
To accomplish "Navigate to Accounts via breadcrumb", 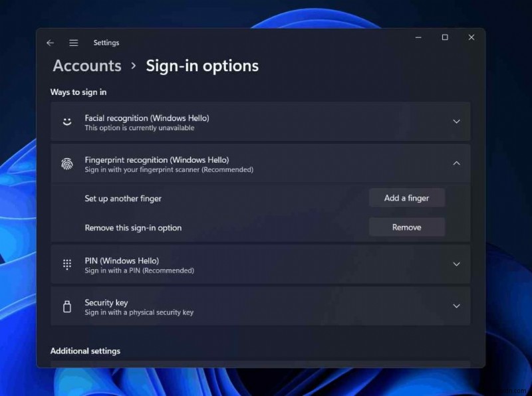I will point(86,66).
